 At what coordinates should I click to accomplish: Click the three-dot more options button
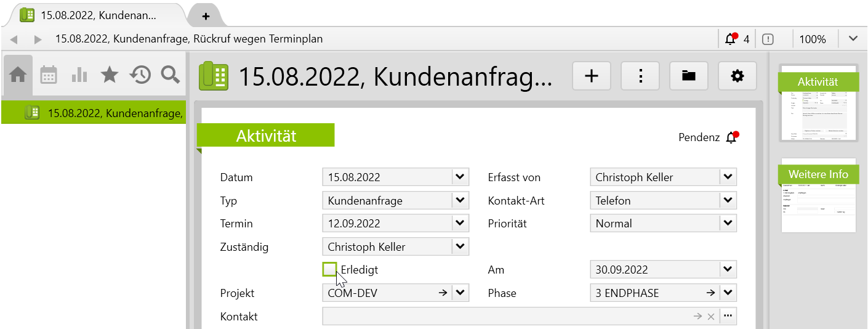[640, 76]
